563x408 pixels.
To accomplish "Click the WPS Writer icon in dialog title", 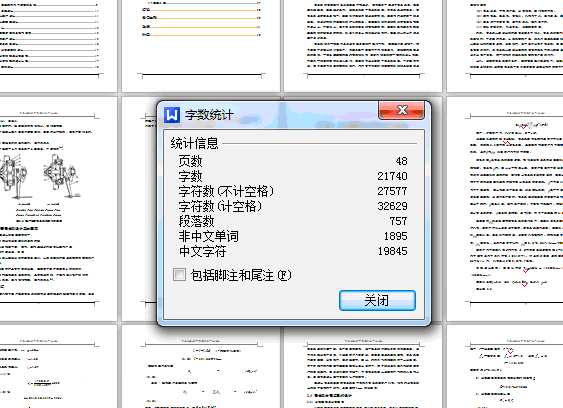I will [x=172, y=115].
